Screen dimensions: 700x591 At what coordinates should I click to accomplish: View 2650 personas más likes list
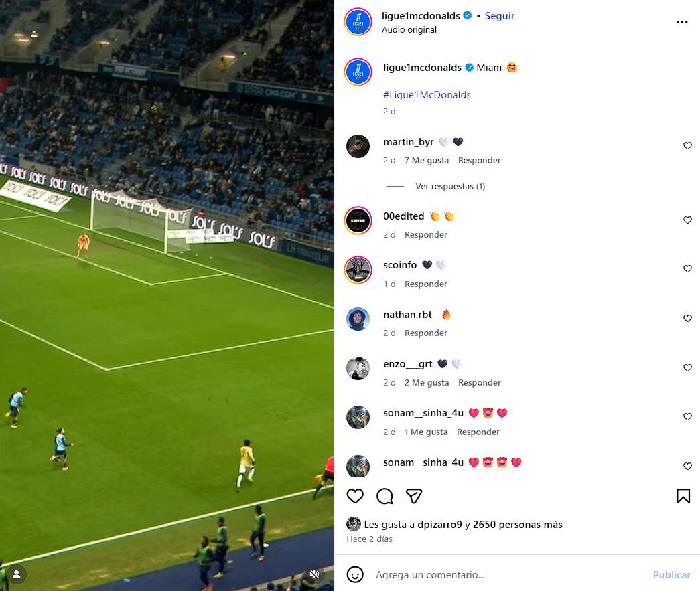(517, 525)
